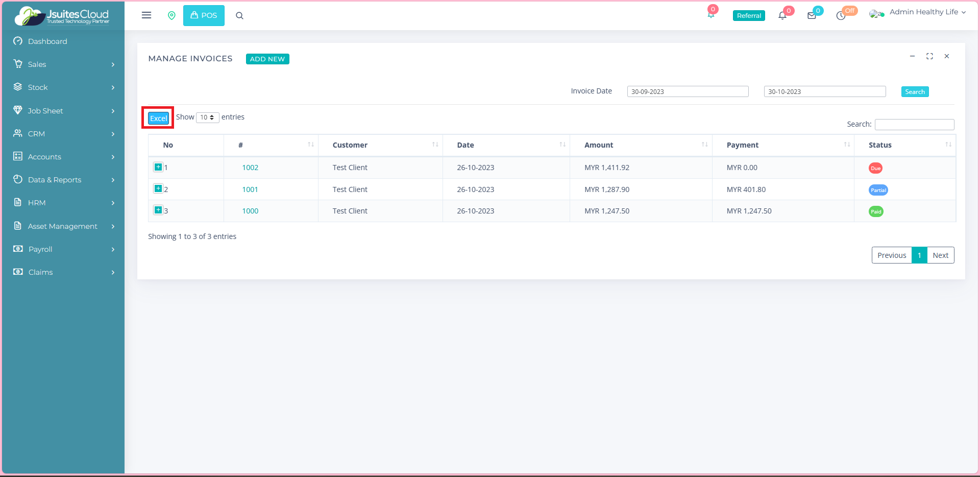Sort table by Amount column

640,145
